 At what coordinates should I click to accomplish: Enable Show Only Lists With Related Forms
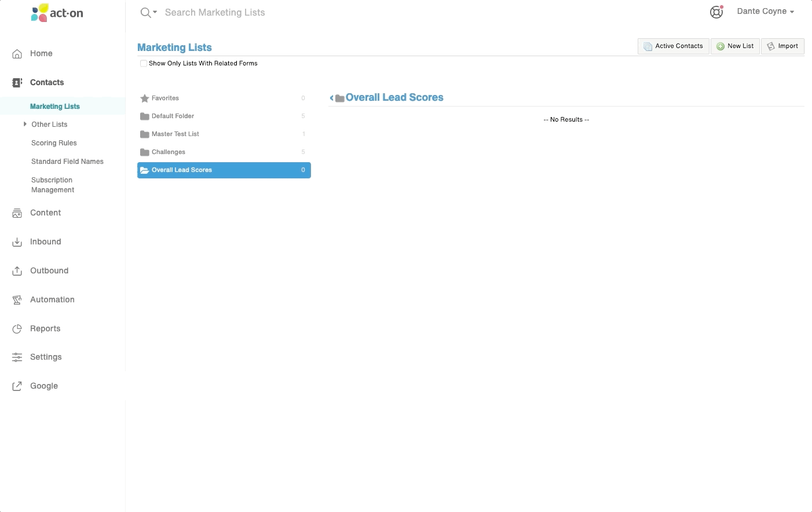click(x=144, y=64)
